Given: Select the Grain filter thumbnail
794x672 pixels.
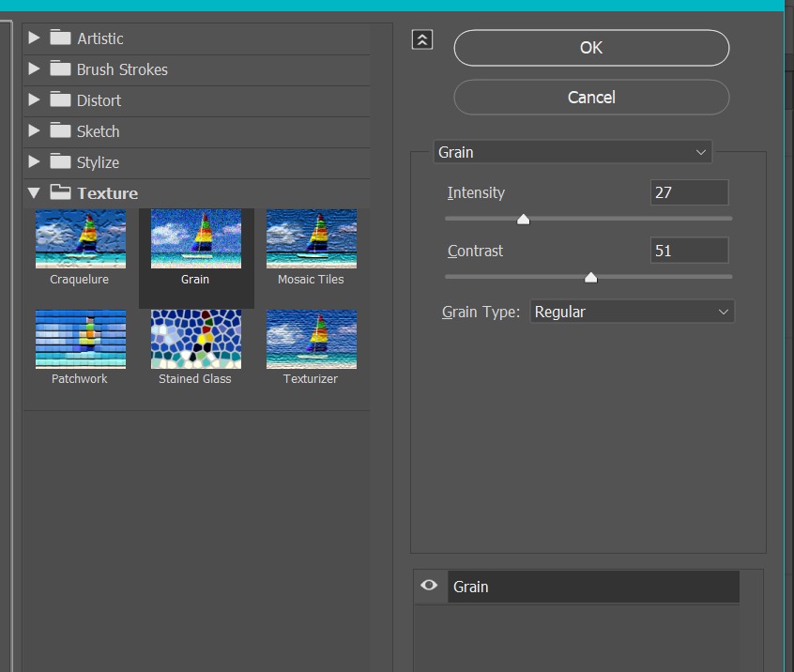Looking at the screenshot, I should point(195,238).
